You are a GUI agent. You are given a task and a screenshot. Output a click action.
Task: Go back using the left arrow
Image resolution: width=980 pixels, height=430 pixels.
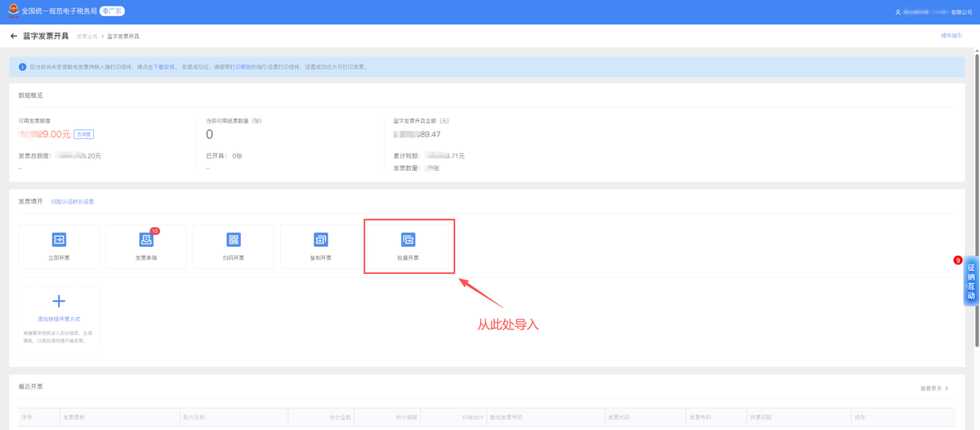pos(14,36)
